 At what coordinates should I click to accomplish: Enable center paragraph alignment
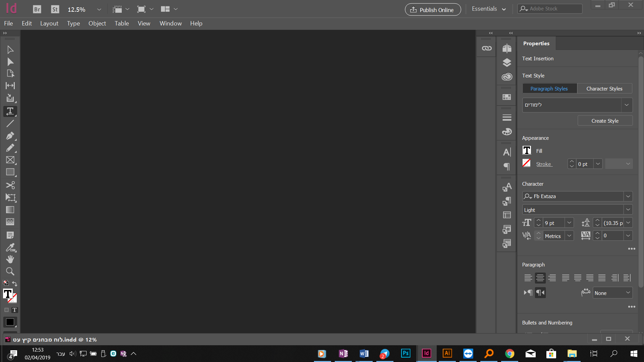tap(540, 278)
